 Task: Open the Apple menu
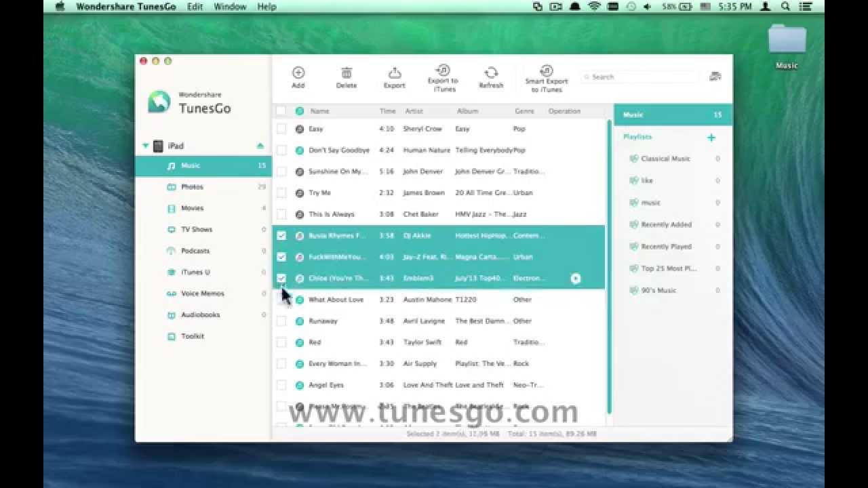tap(59, 7)
